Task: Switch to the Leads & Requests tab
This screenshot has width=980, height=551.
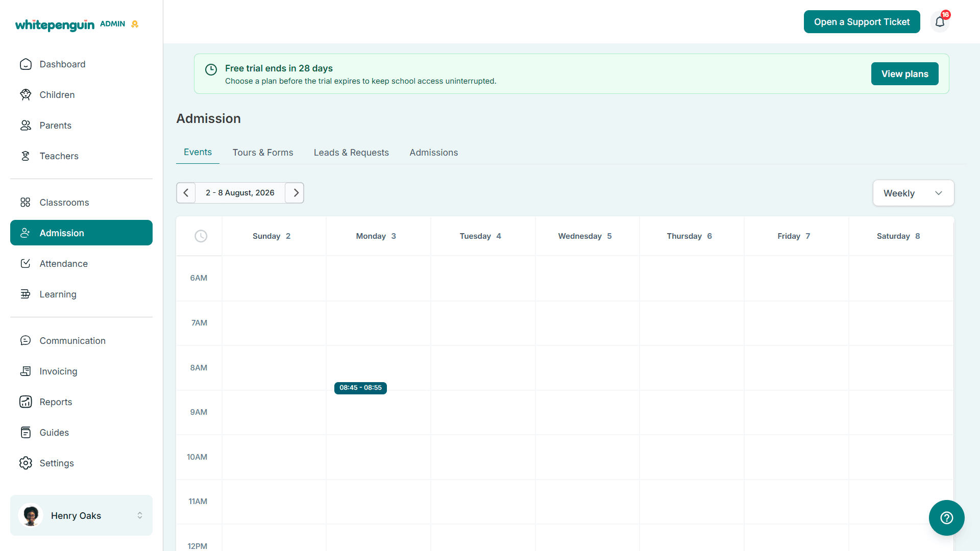Action: (x=351, y=153)
